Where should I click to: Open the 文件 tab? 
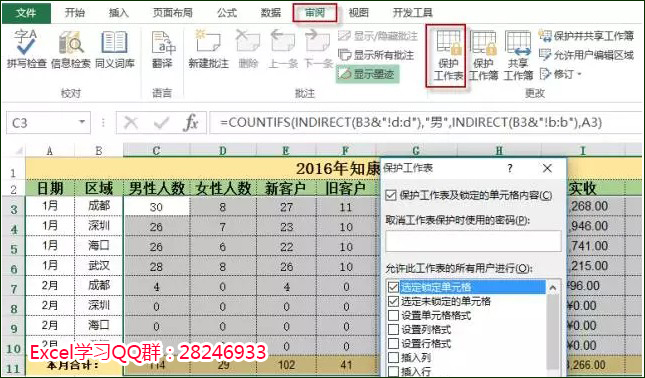click(26, 13)
